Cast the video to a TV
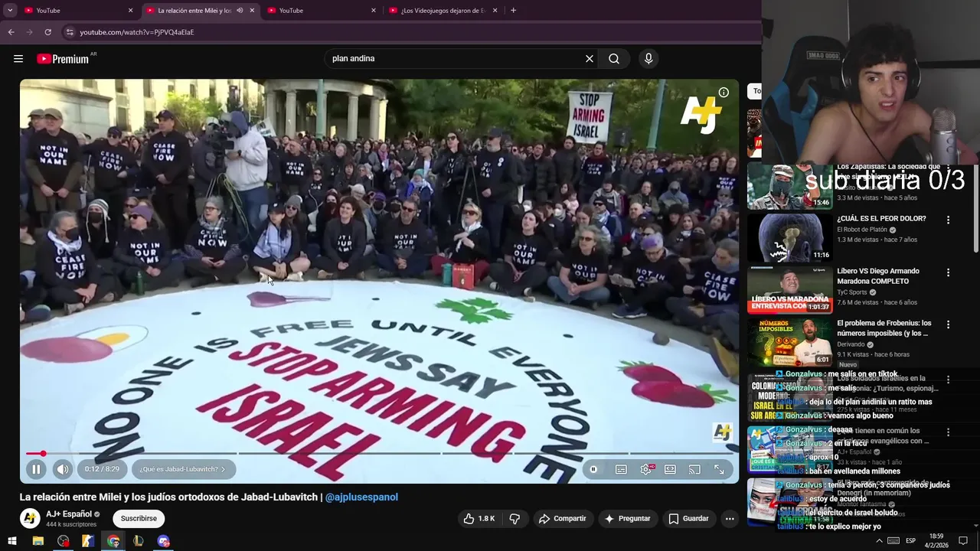Viewport: 980px width, 551px height. point(694,470)
